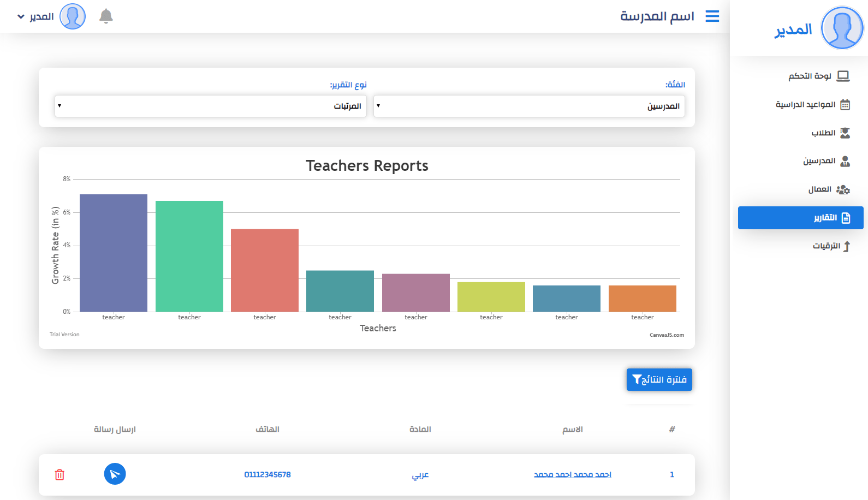Click the tallest purple chart bar
The image size is (868, 500).
(x=114, y=253)
